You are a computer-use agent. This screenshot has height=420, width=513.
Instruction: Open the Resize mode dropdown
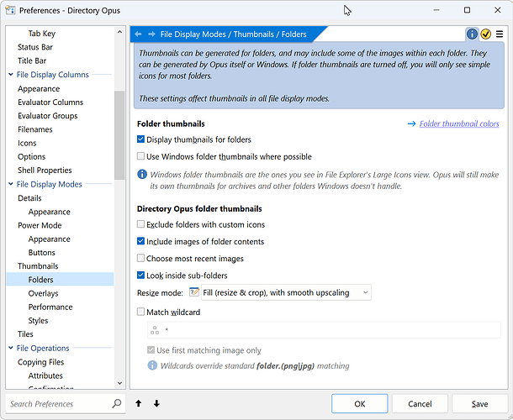pyautogui.click(x=286, y=292)
